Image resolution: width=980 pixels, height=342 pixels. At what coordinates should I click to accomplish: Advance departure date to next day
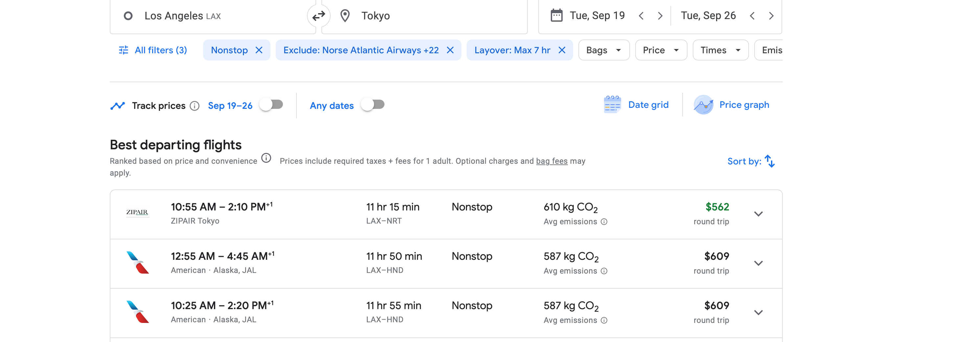[660, 15]
